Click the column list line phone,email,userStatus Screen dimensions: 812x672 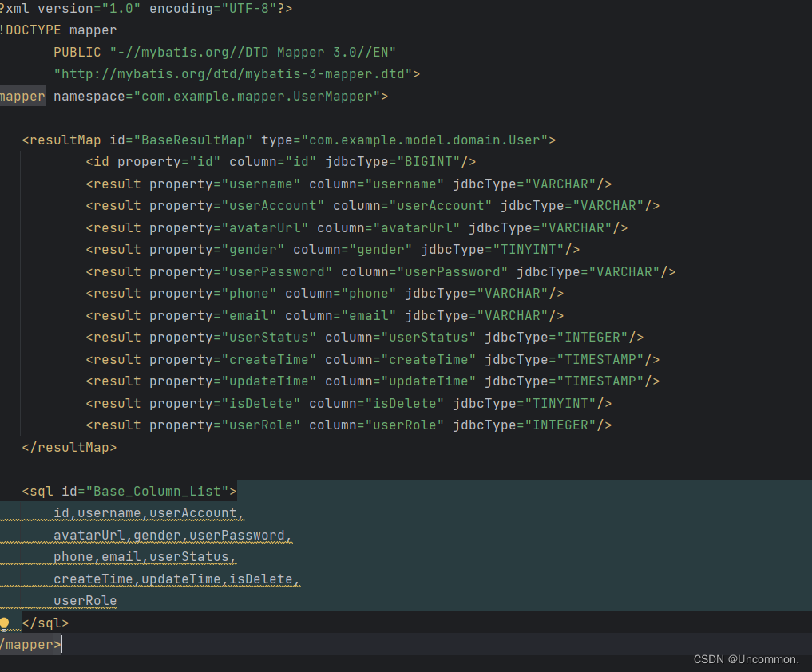pos(145,557)
